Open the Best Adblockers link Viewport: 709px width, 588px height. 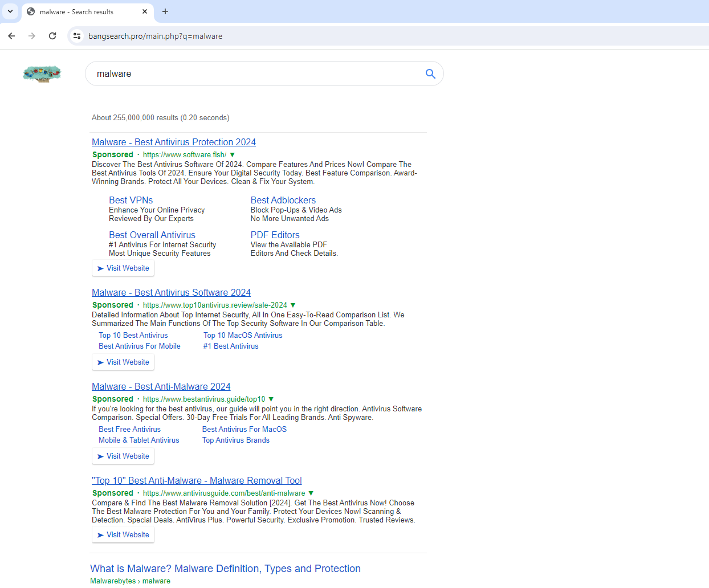[x=283, y=200]
